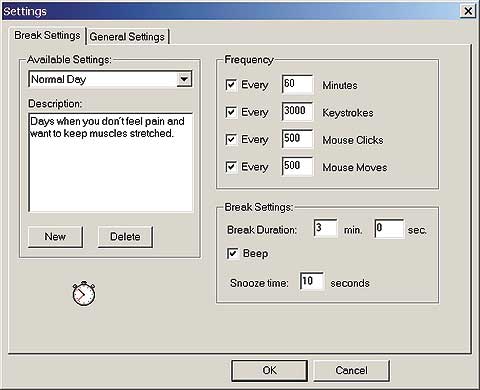Click the Cancel button
Image resolution: width=480 pixels, height=390 pixels.
[x=351, y=370]
